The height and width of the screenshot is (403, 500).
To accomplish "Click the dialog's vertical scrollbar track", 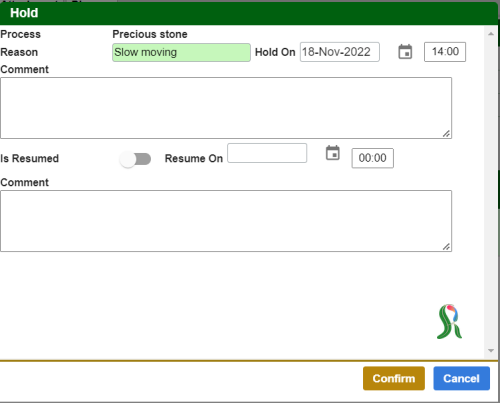I will 491,192.
